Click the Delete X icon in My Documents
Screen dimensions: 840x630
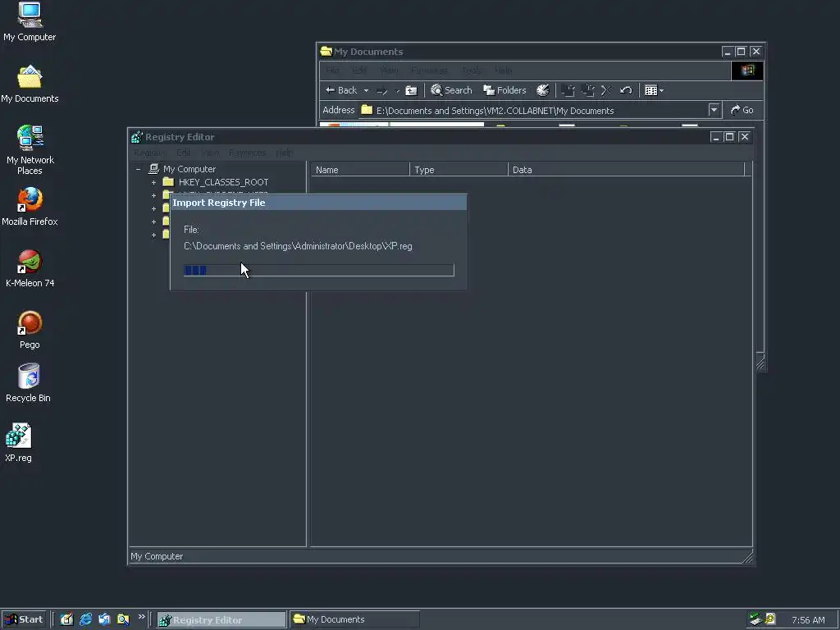(x=606, y=90)
